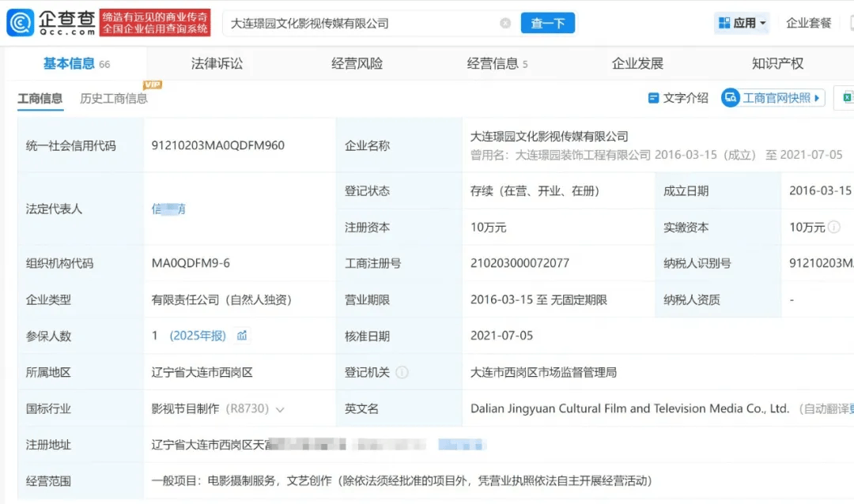Click credit code 91210203MA0QDFM960
The height and width of the screenshot is (504, 854).
coord(218,145)
